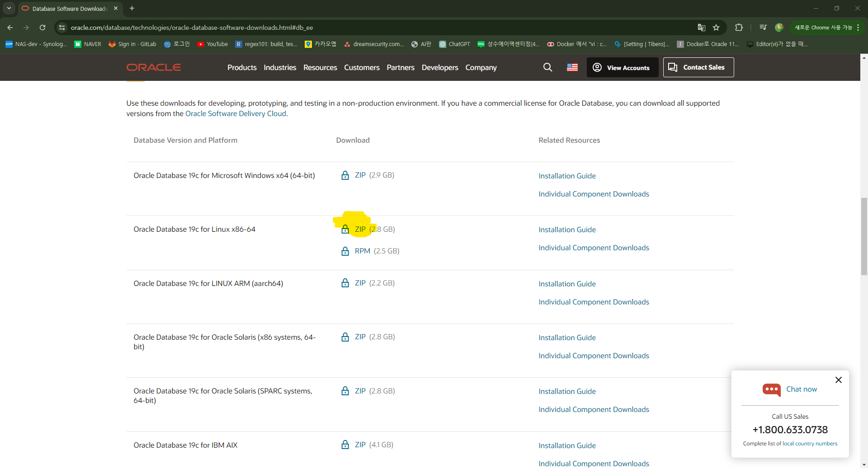Click the browser forward arrow
Viewport: 868px width, 468px height.
pos(26,28)
